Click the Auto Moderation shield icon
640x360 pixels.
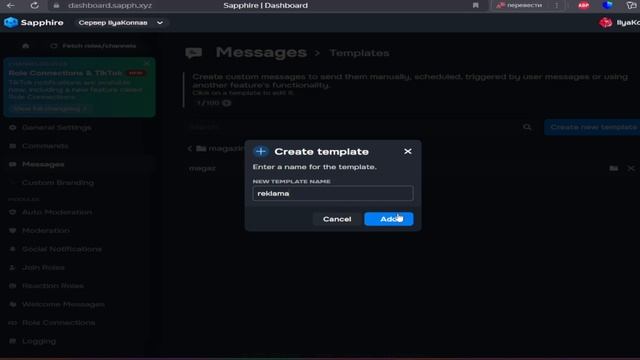(13, 212)
